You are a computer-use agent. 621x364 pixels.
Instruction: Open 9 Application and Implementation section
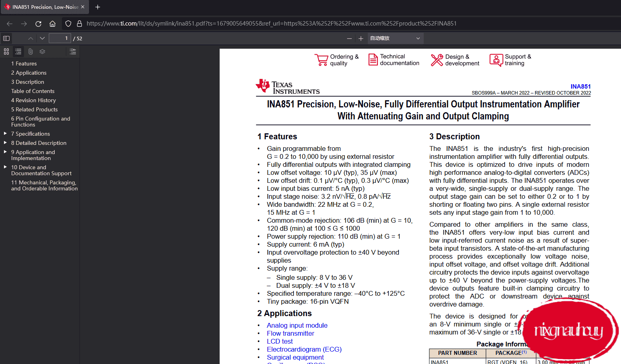pyautogui.click(x=33, y=155)
